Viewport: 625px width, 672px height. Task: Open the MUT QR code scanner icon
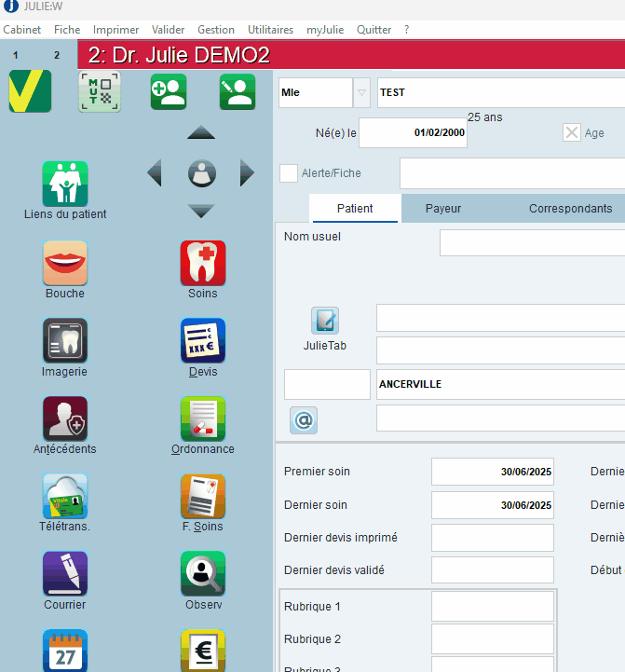[x=100, y=91]
